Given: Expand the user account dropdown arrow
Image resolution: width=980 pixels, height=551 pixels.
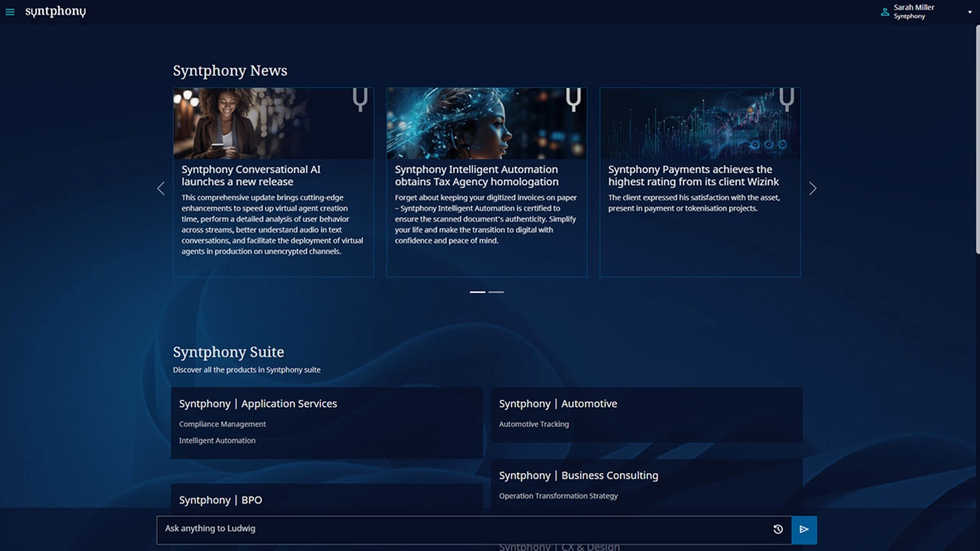Looking at the screenshot, I should (969, 12).
